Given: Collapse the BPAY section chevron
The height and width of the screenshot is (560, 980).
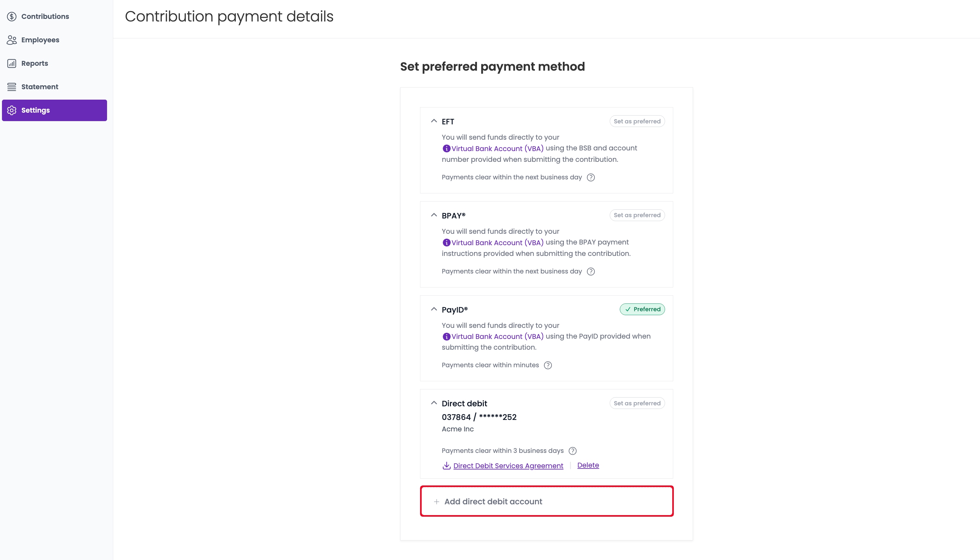Looking at the screenshot, I should [x=434, y=215].
